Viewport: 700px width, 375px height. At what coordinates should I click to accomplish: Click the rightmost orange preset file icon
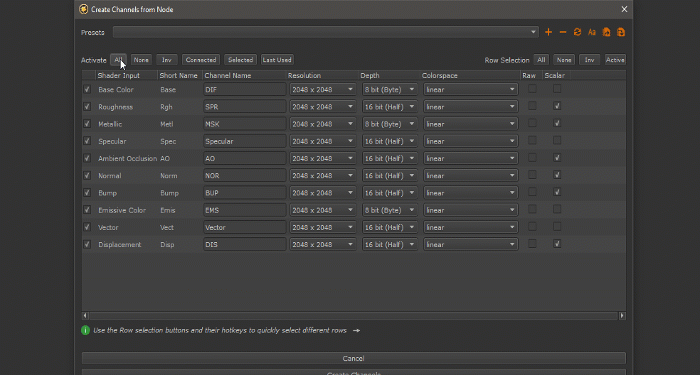point(621,32)
